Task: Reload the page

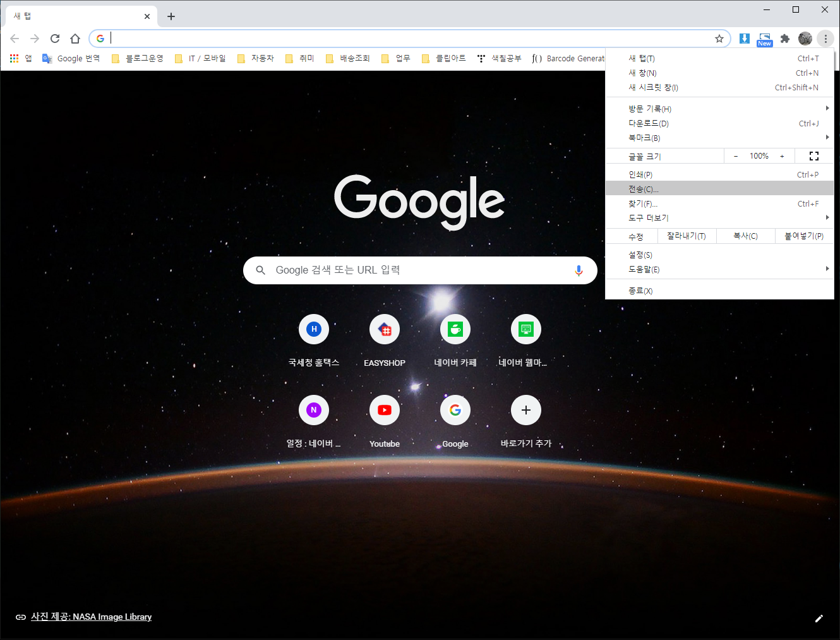Action: pos(55,39)
